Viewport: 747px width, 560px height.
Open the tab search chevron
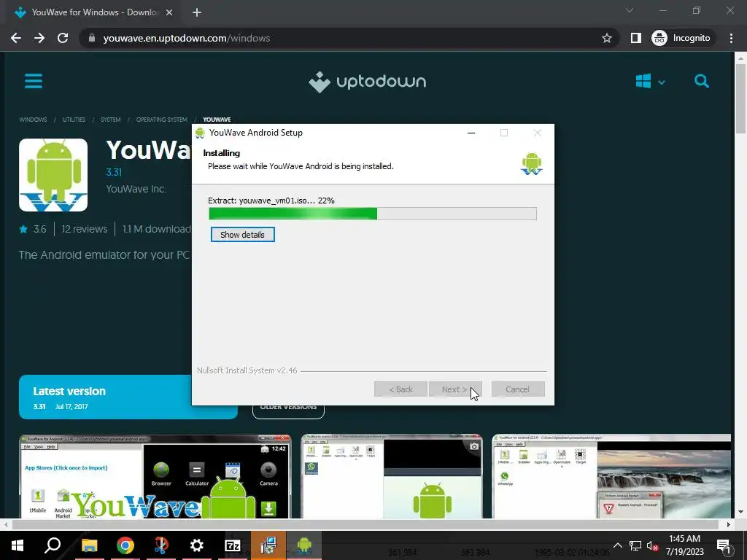click(x=630, y=10)
